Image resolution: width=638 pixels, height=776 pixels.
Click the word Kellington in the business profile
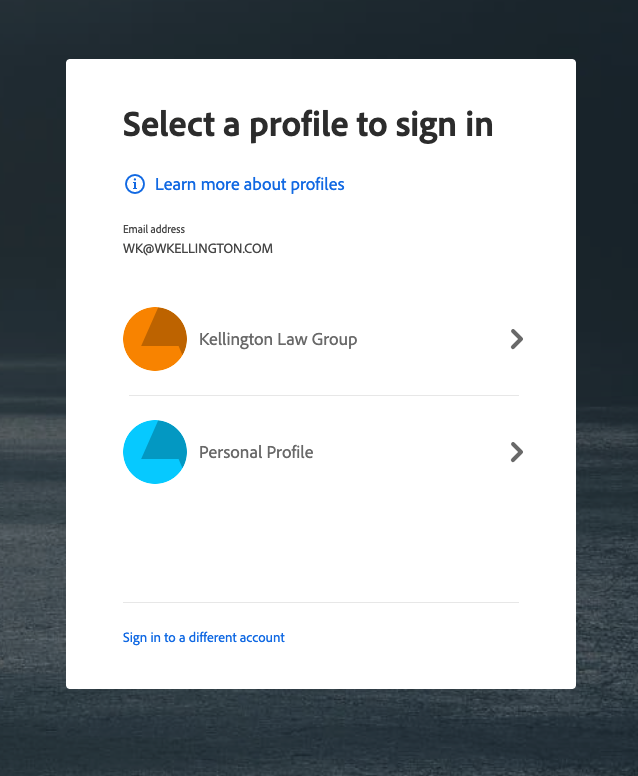[235, 339]
